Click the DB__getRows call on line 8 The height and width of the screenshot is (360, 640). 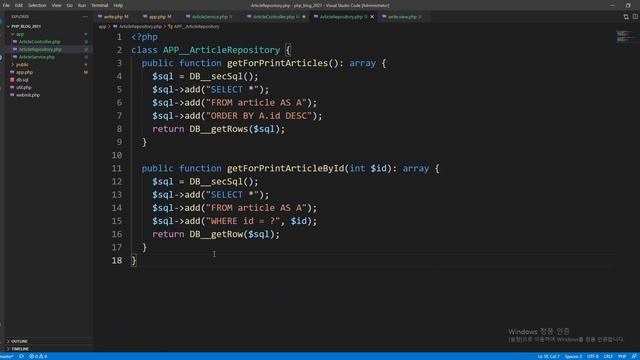tap(219, 129)
